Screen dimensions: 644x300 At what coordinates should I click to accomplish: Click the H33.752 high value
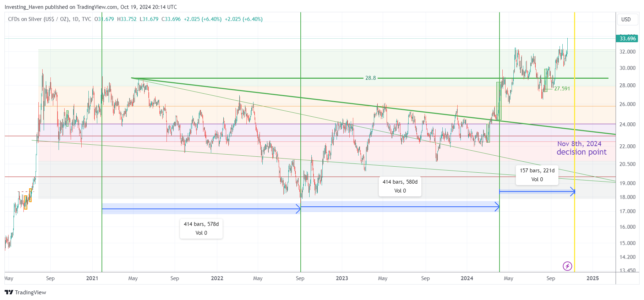click(x=127, y=19)
